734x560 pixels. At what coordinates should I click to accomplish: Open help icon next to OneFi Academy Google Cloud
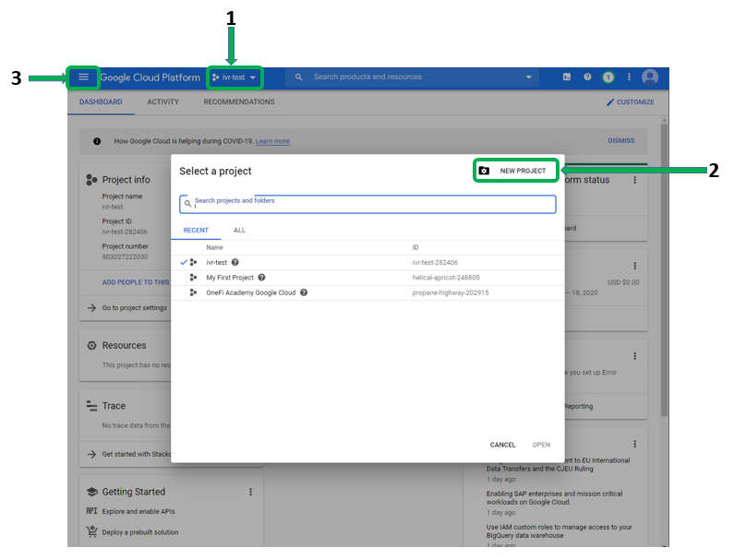[x=304, y=292]
